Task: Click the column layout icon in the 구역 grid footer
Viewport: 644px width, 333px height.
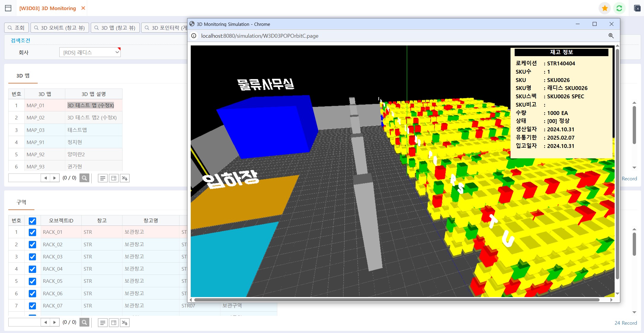Action: tap(114, 322)
